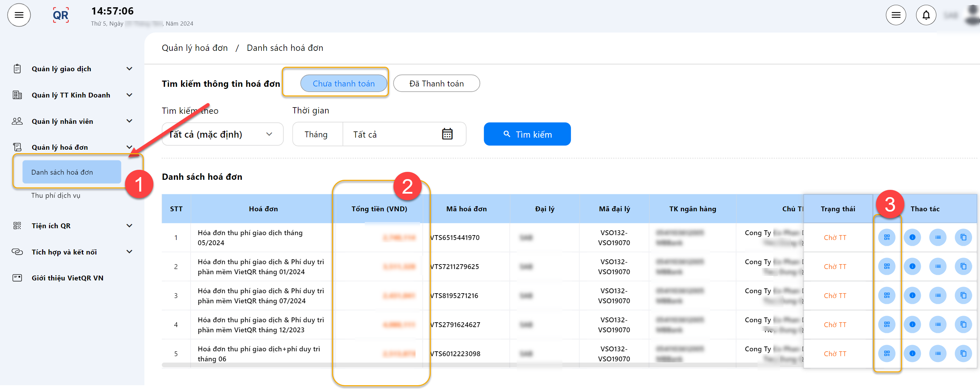Viewport: 980px width, 389px height.
Task: Open the top-right menu lines icon
Action: (x=896, y=15)
